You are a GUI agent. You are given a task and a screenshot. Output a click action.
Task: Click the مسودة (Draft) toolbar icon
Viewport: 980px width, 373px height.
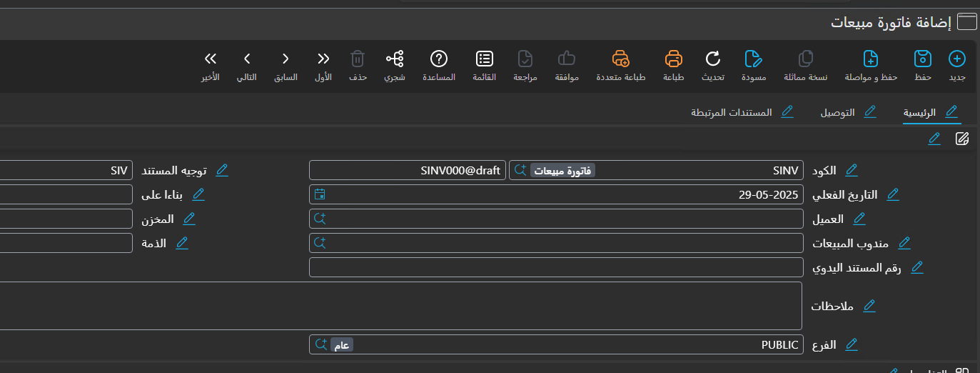[x=753, y=59]
